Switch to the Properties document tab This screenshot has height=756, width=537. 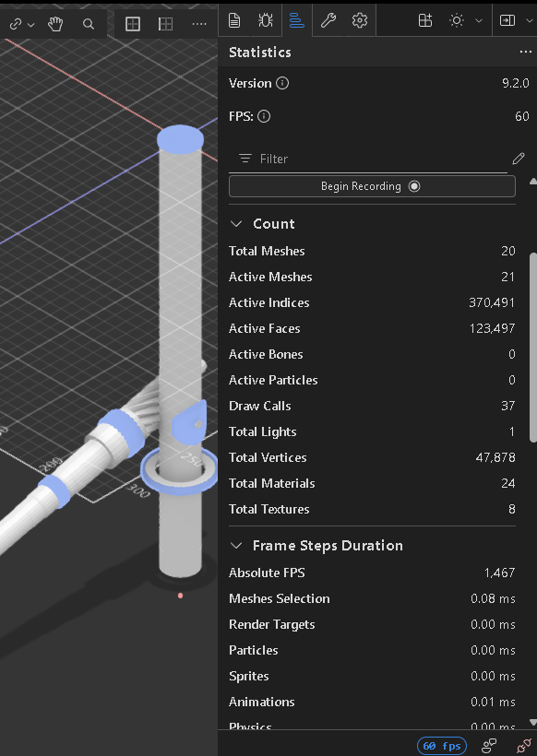pos(234,20)
